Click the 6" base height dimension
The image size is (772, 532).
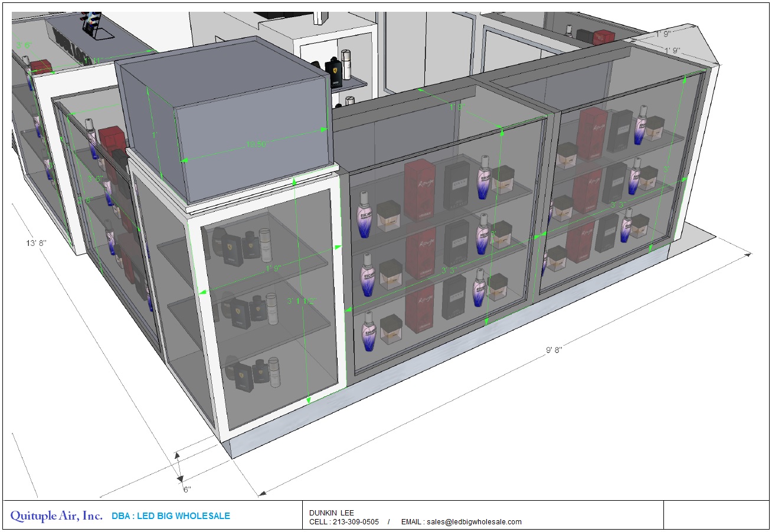pos(187,489)
